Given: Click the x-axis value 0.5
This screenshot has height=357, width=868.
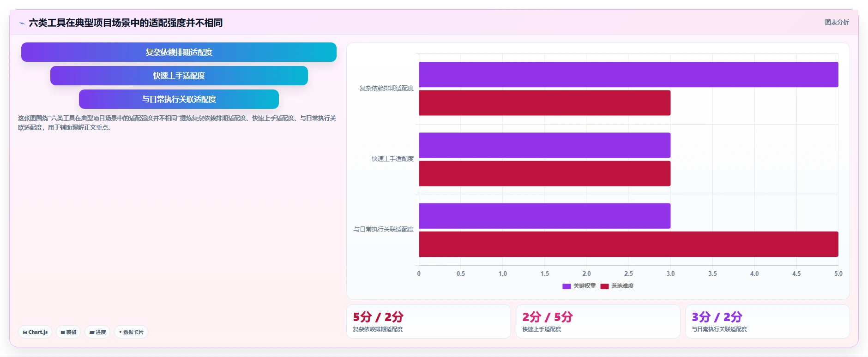Looking at the screenshot, I should (x=461, y=274).
